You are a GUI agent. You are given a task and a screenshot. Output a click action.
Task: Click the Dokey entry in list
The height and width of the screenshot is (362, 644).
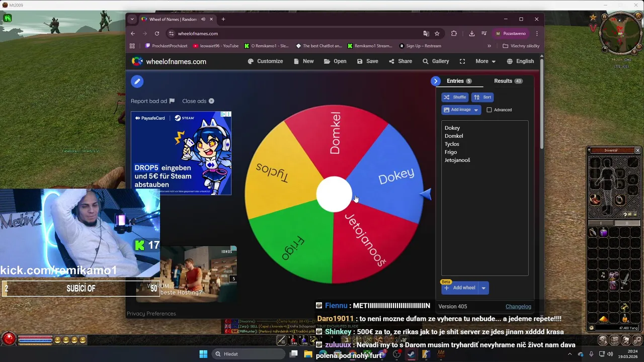tap(452, 128)
